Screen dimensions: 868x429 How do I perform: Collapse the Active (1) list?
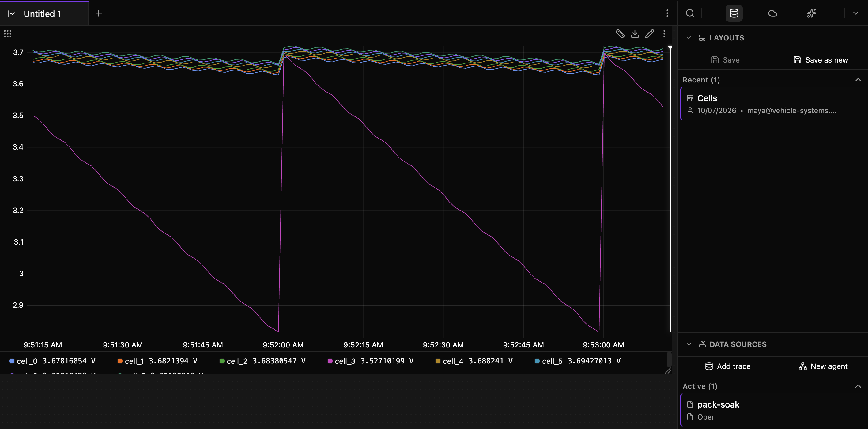pyautogui.click(x=858, y=386)
